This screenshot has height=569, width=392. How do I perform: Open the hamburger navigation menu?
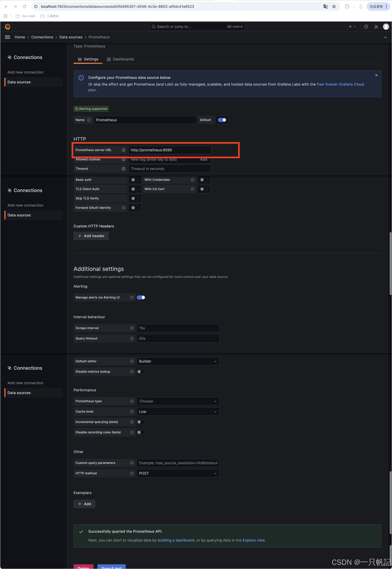(x=7, y=37)
